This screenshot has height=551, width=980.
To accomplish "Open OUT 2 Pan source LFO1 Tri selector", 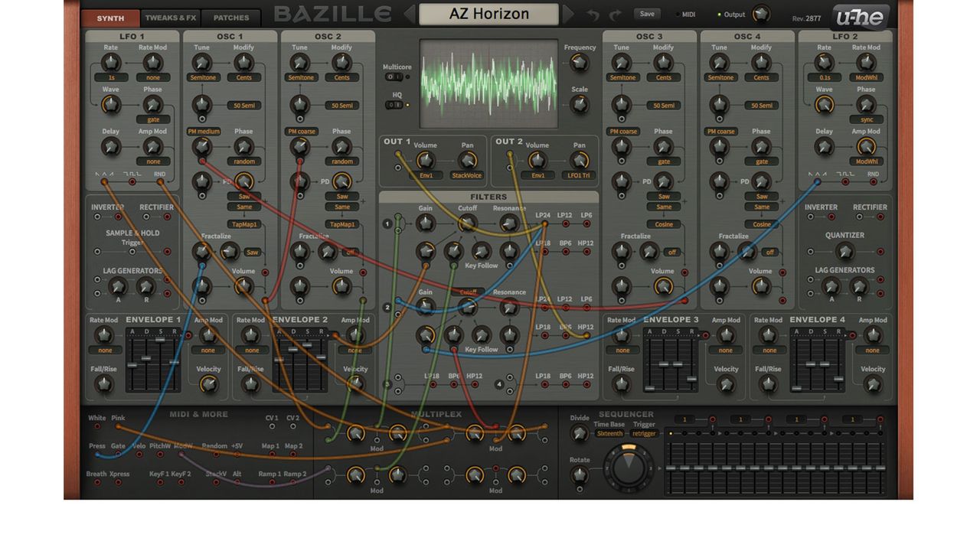I will coord(580,175).
